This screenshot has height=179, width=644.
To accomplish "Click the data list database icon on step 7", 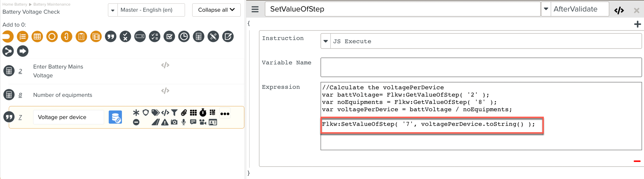I will click(x=213, y=112).
